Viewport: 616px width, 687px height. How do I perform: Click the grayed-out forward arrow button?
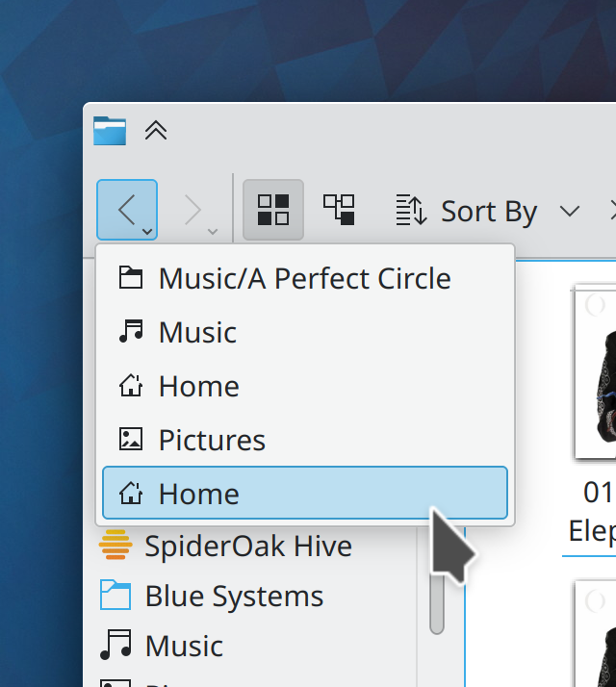[192, 209]
